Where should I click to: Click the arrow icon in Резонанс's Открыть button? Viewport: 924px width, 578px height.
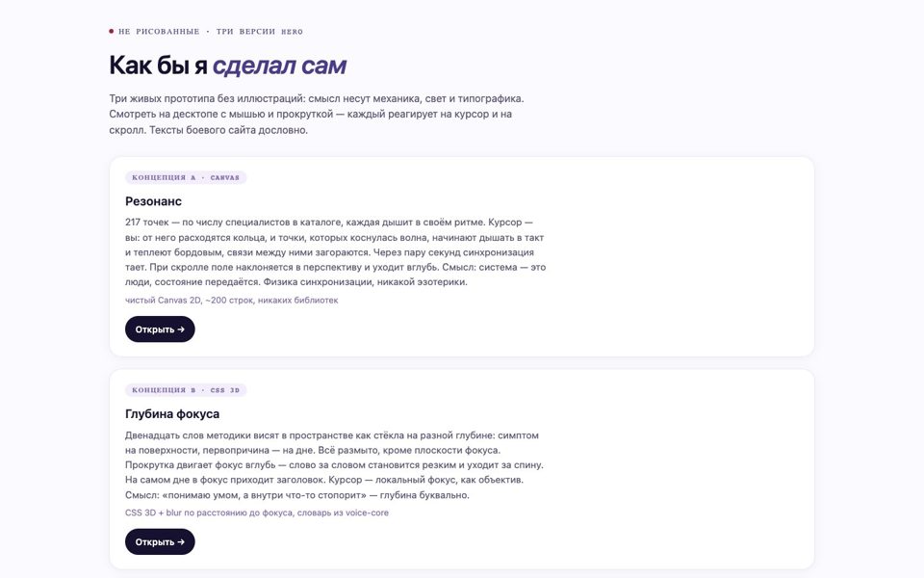(x=181, y=329)
